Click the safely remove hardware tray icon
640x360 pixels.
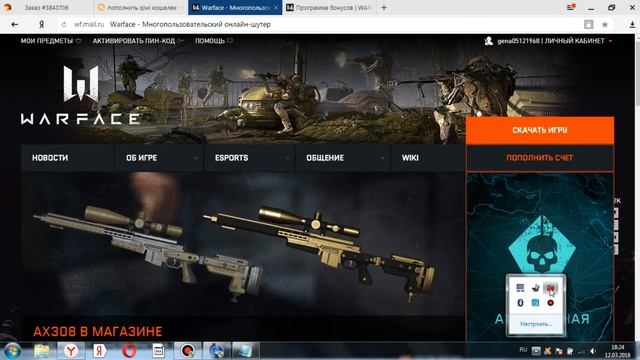(536, 288)
